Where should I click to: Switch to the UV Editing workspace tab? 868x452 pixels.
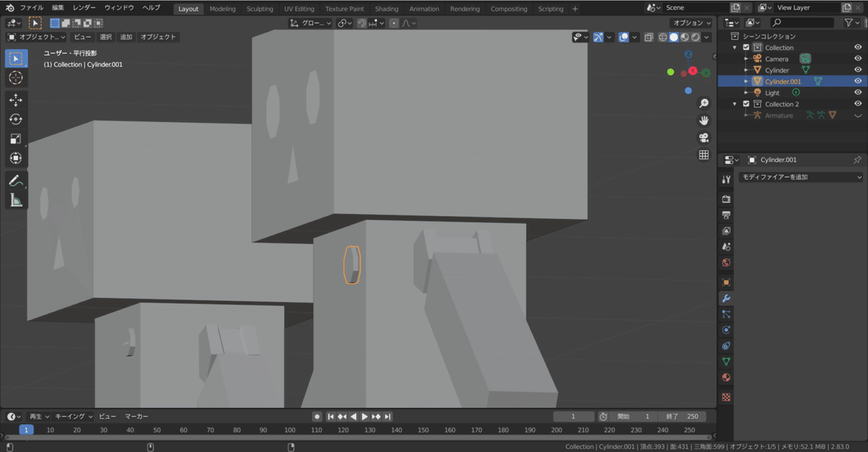[x=299, y=9]
